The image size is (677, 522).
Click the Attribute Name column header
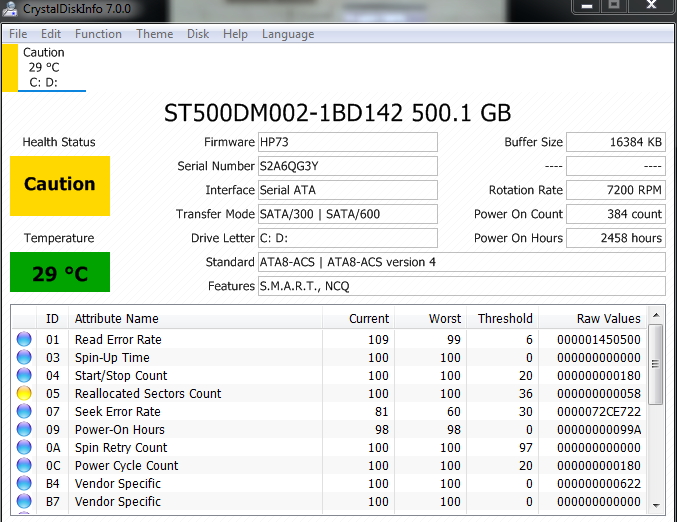(x=195, y=319)
